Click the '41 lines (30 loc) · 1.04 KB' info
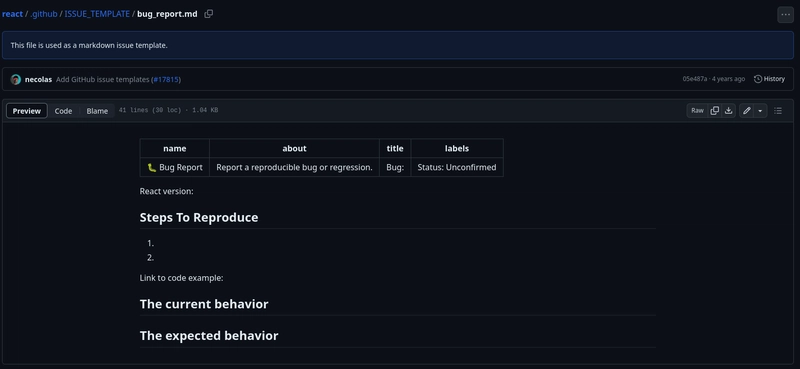Screen dimensions: 800x369 [x=168, y=110]
